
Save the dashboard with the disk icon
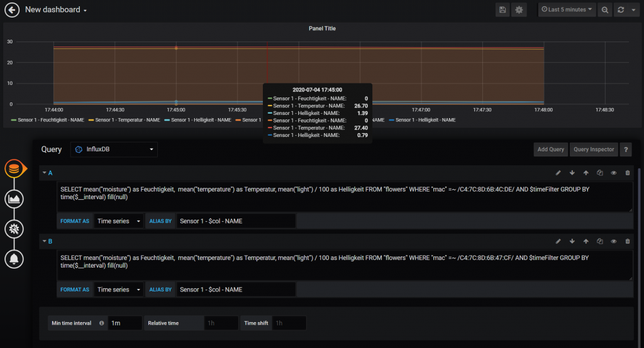[x=502, y=10]
